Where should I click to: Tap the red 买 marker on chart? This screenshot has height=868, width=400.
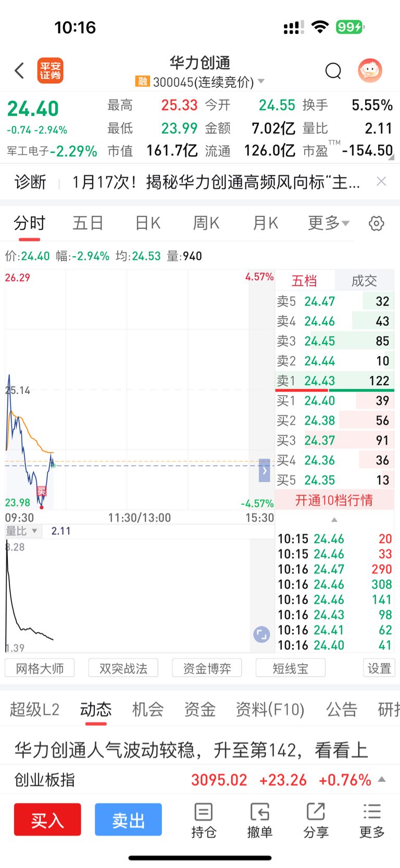(41, 491)
